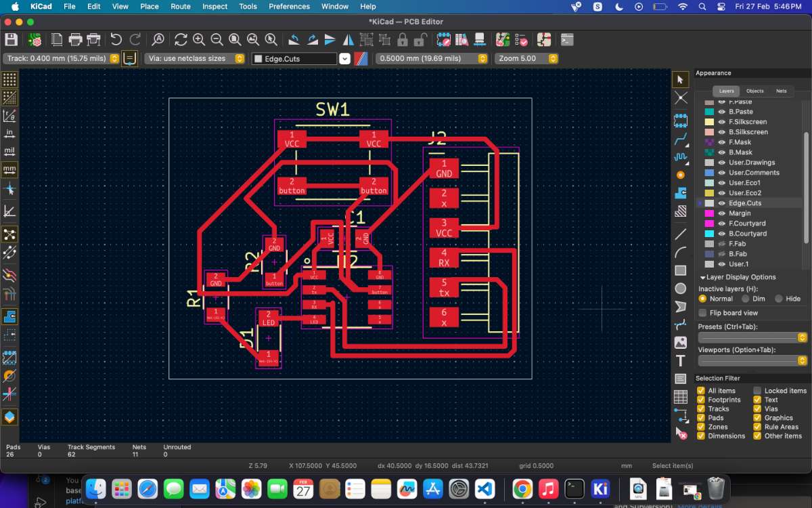Screen dimensions: 812x508
Task: Open the Place menu
Action: point(150,6)
